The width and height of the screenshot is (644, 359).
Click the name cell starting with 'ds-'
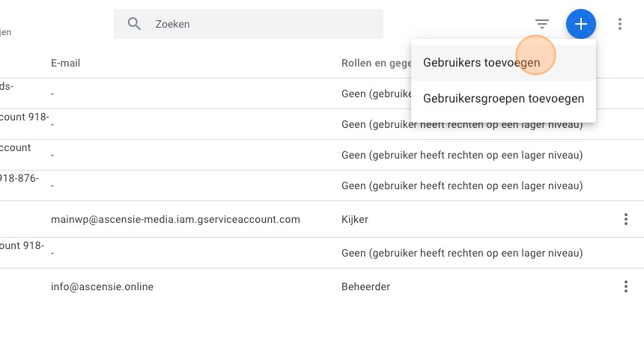tap(7, 87)
